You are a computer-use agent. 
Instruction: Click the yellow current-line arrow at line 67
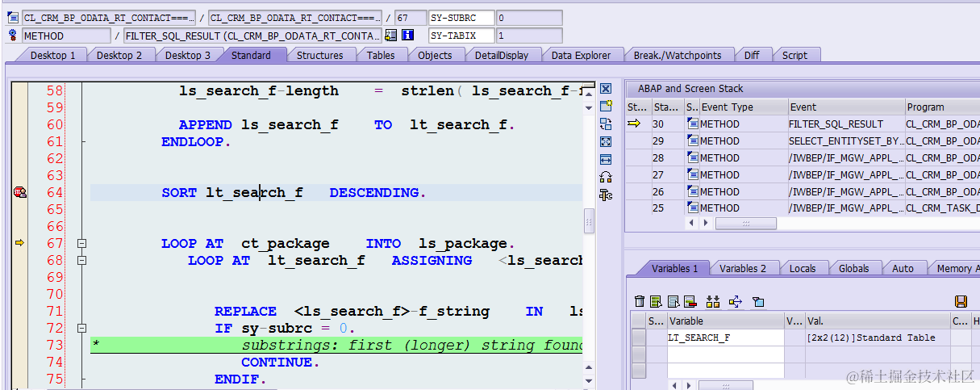pos(20,243)
